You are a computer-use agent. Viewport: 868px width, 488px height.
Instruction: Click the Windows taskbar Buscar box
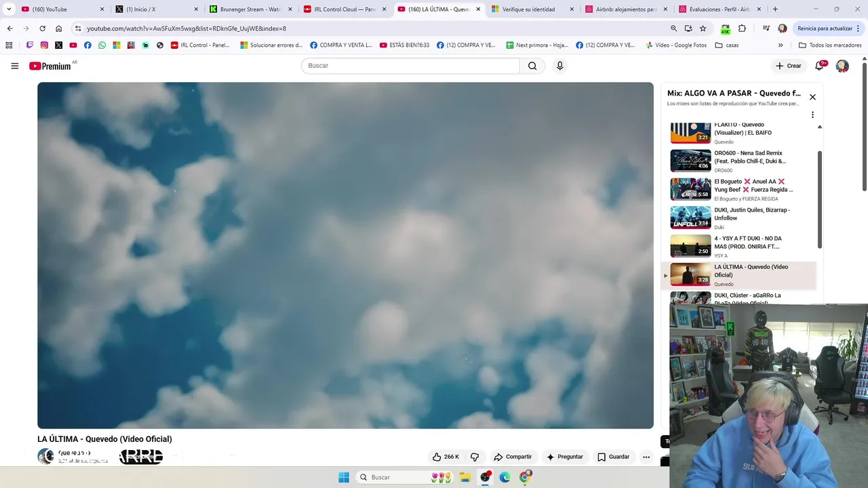tap(405, 477)
